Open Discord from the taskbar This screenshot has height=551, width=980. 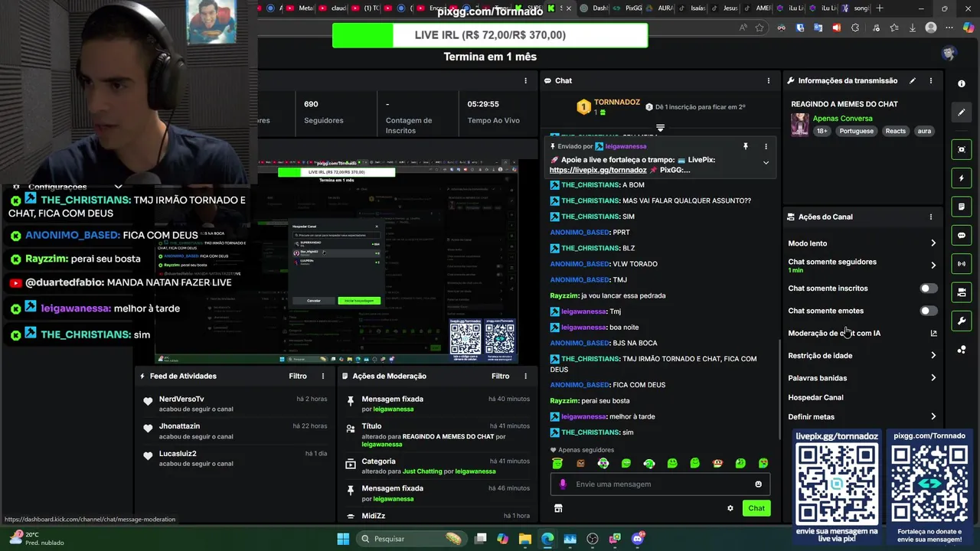pos(637,539)
